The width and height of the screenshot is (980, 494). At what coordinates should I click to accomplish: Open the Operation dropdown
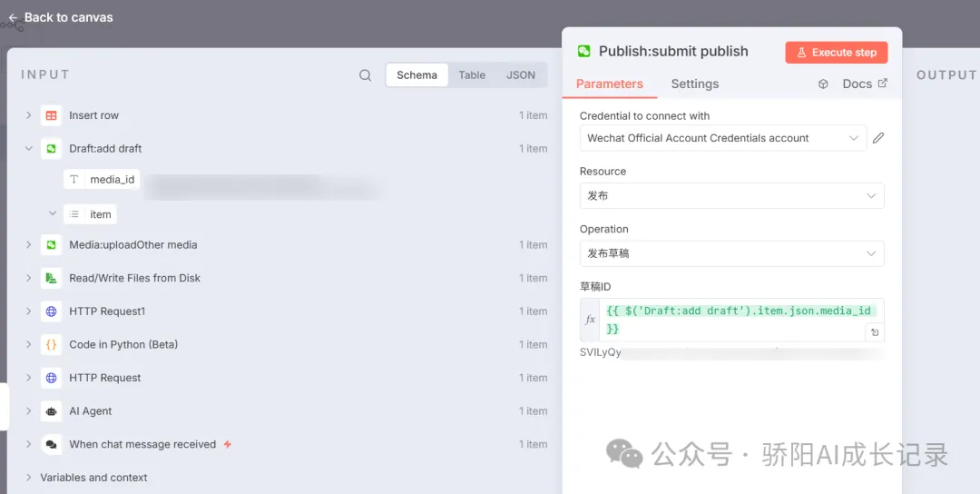[732, 253]
